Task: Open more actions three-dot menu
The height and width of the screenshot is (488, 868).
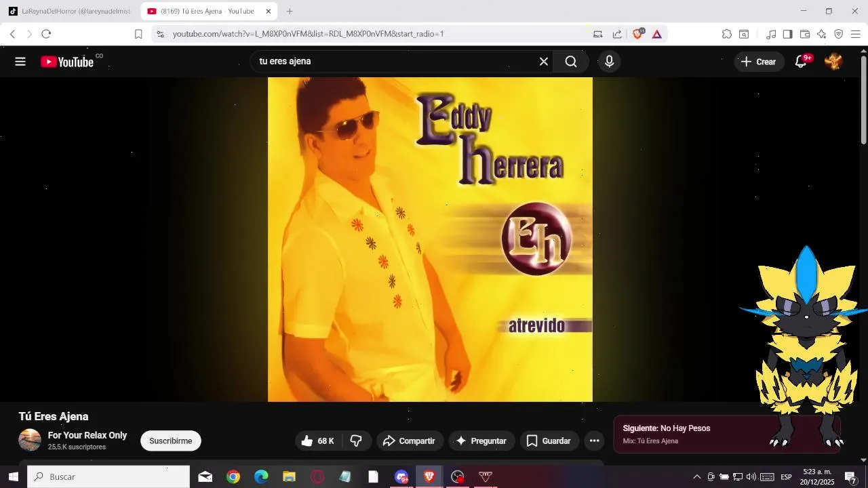Action: pos(595,441)
